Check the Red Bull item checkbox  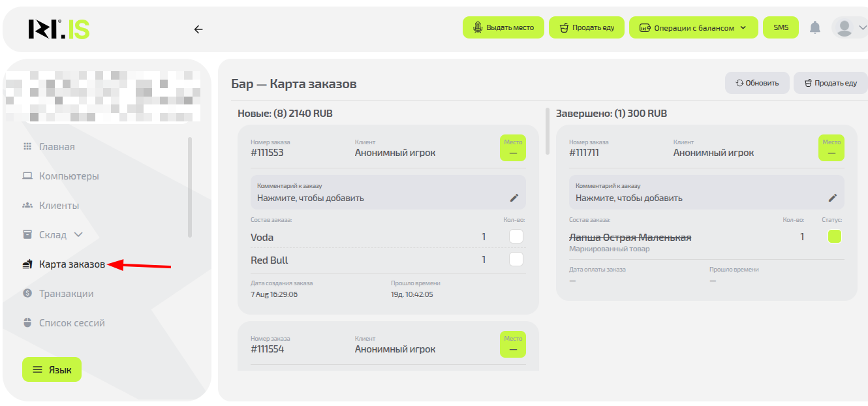(x=516, y=260)
